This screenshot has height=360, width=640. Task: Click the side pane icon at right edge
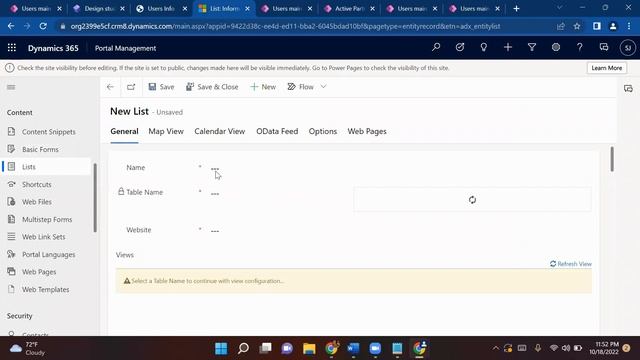(628, 89)
